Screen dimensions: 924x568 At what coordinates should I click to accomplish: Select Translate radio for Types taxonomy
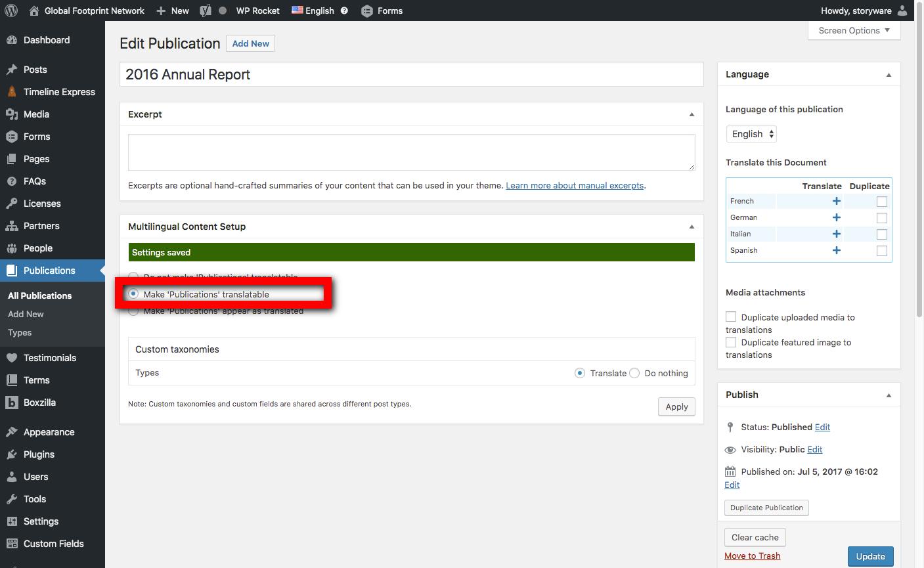point(580,373)
